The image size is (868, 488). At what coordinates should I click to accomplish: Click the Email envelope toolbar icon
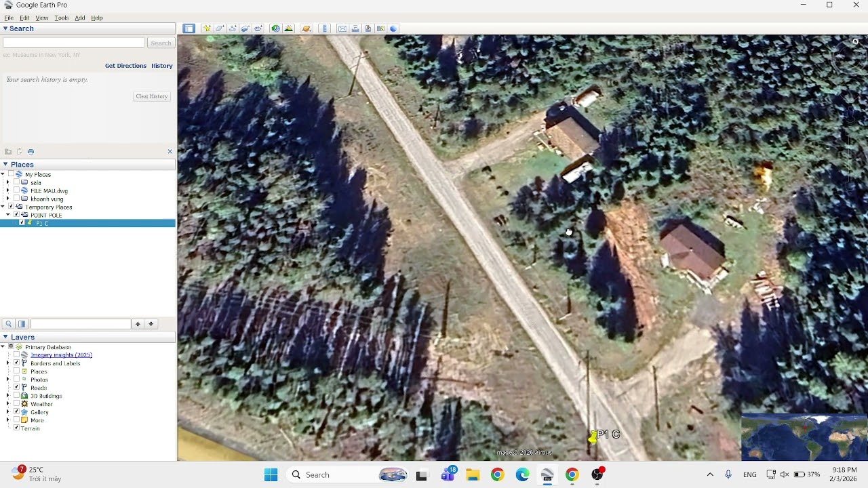point(342,28)
